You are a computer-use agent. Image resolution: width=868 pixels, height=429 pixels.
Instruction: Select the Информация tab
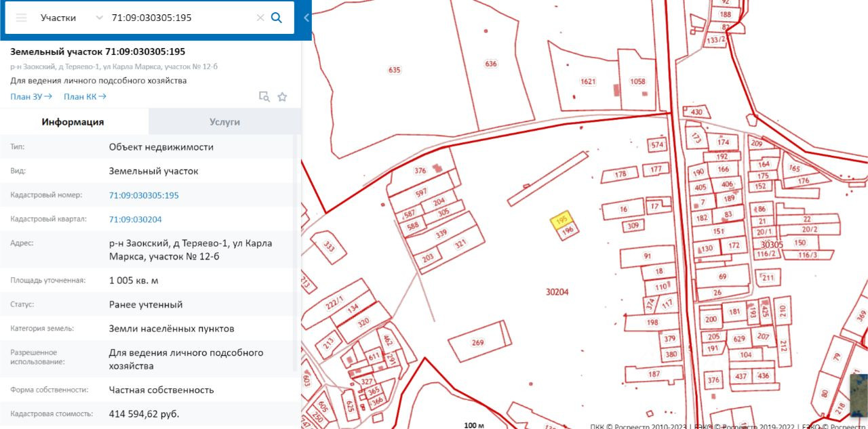pos(73,122)
